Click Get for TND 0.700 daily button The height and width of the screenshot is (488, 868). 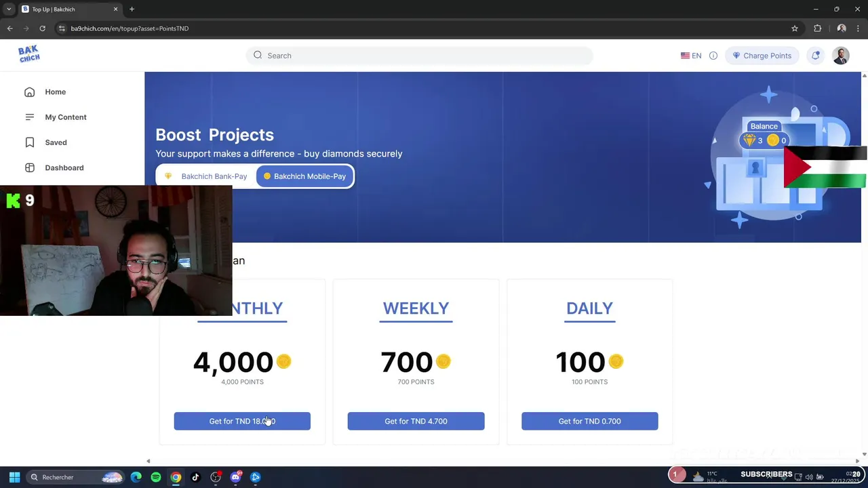click(589, 421)
